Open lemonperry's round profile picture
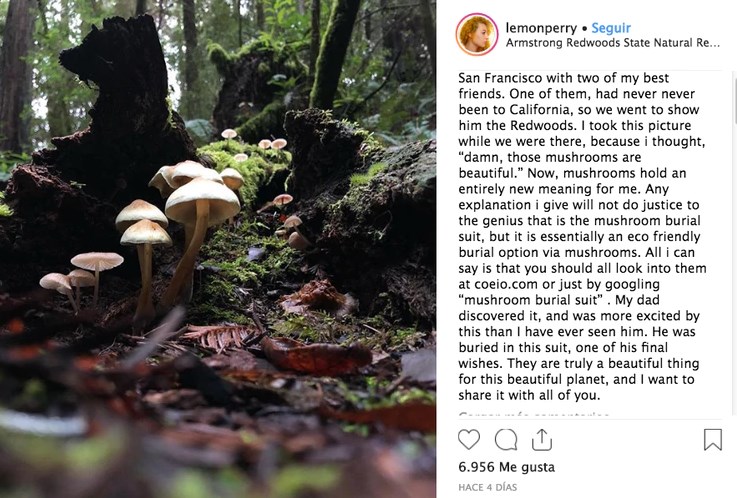 477,34
